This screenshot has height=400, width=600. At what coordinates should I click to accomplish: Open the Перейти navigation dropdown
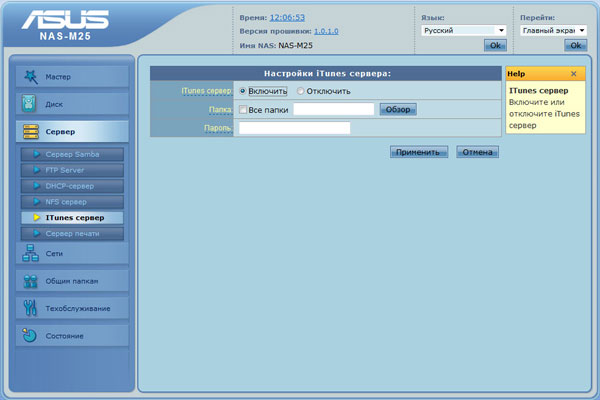click(x=553, y=30)
